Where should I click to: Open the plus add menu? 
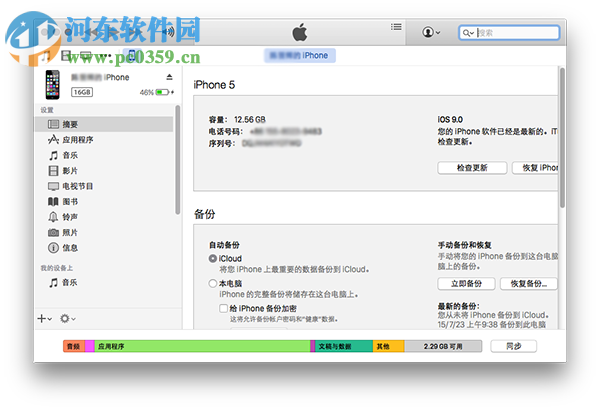pos(44,319)
